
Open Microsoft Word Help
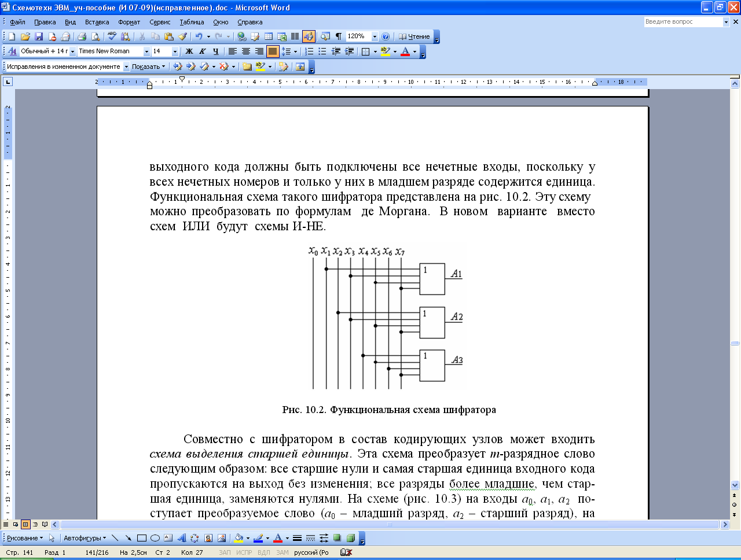coord(386,36)
